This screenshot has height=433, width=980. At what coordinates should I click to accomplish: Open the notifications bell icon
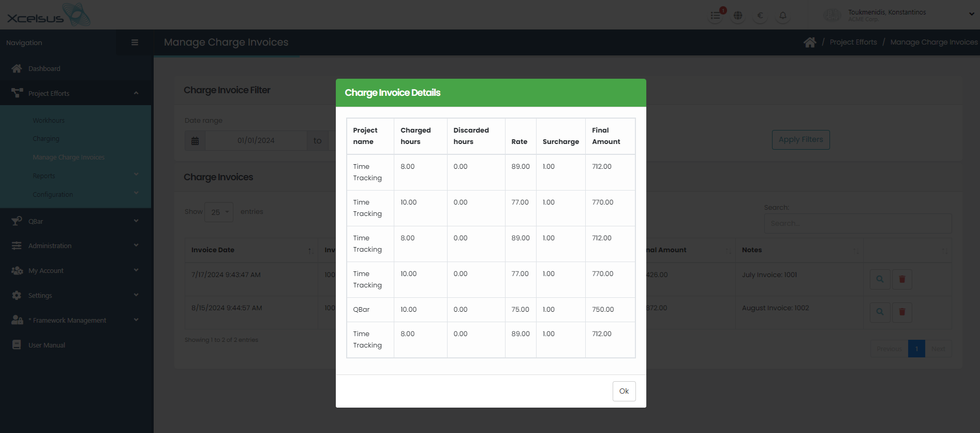click(782, 16)
